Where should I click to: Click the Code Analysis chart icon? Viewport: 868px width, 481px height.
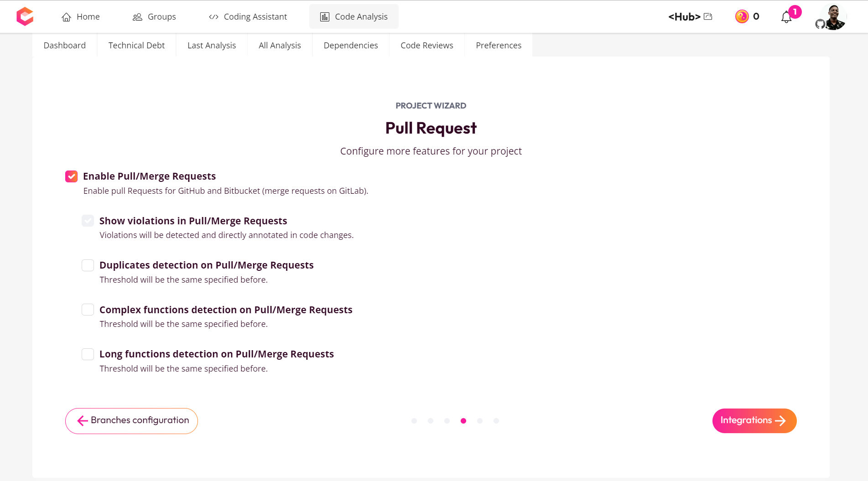click(x=325, y=17)
